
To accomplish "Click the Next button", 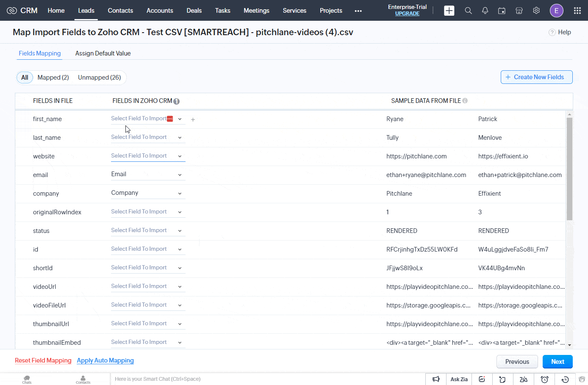I will pos(557,362).
